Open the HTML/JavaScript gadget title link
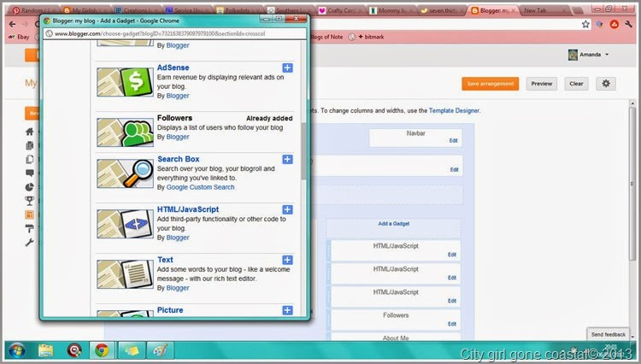This screenshot has width=641, height=364. tap(188, 209)
